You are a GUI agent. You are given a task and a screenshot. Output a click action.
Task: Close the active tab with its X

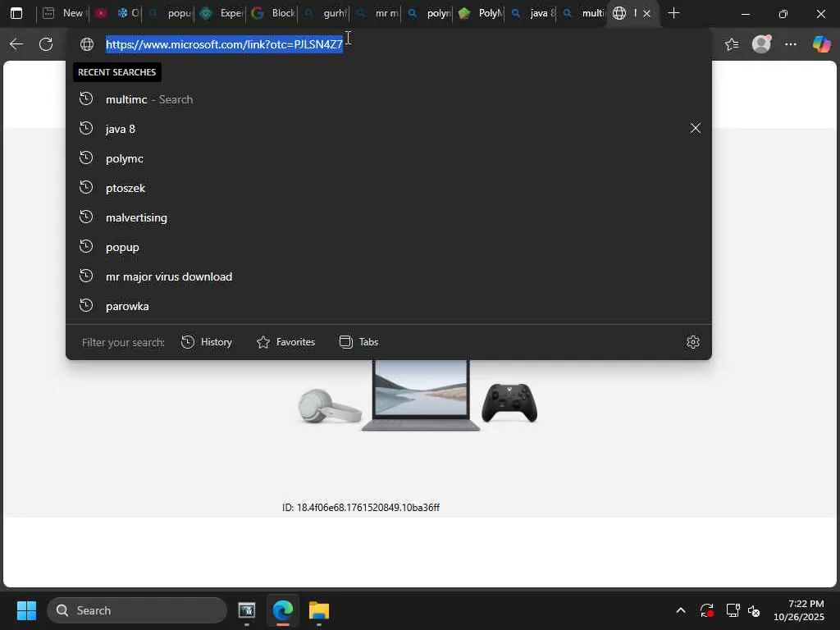[x=646, y=13]
